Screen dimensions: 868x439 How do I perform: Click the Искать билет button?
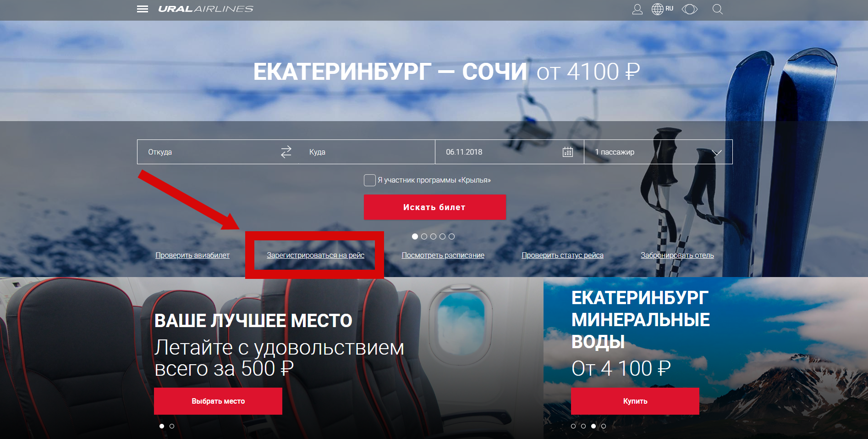pyautogui.click(x=435, y=207)
